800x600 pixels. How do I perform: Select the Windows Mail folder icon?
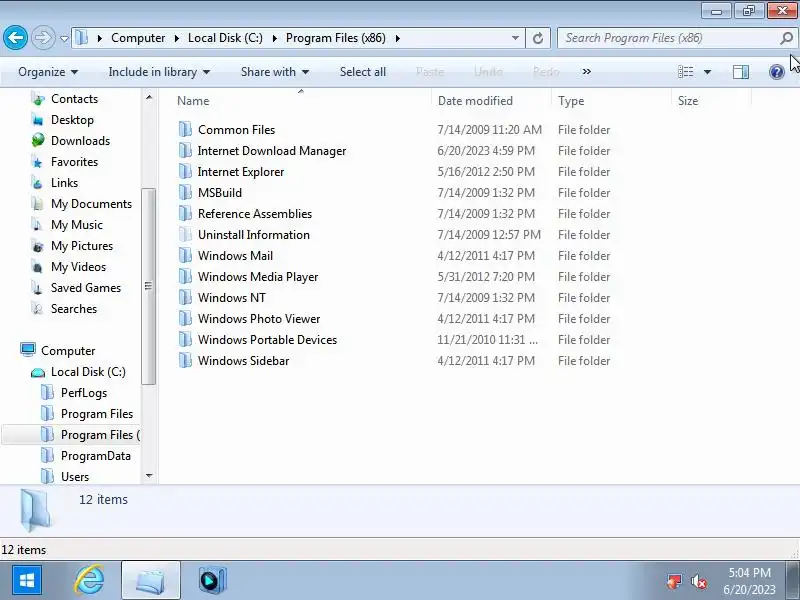pyautogui.click(x=185, y=256)
